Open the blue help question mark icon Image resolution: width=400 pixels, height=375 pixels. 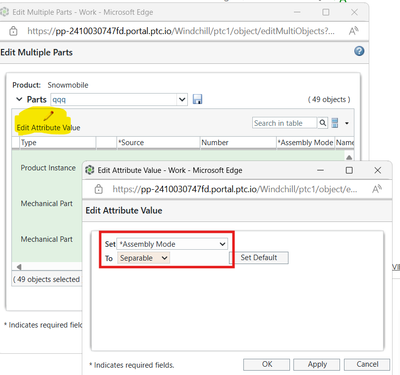pos(359,51)
